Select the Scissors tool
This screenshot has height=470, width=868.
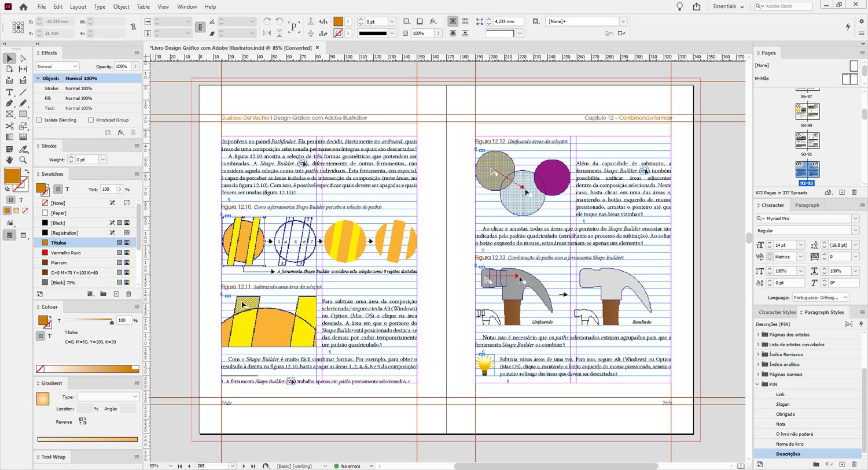coord(9,126)
